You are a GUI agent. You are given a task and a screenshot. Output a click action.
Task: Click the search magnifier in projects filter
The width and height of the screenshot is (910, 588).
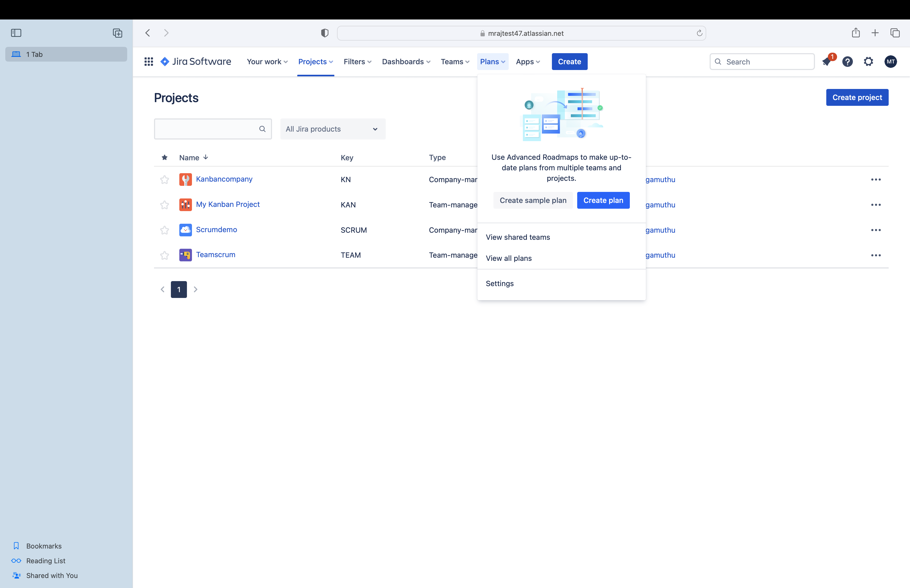click(262, 129)
